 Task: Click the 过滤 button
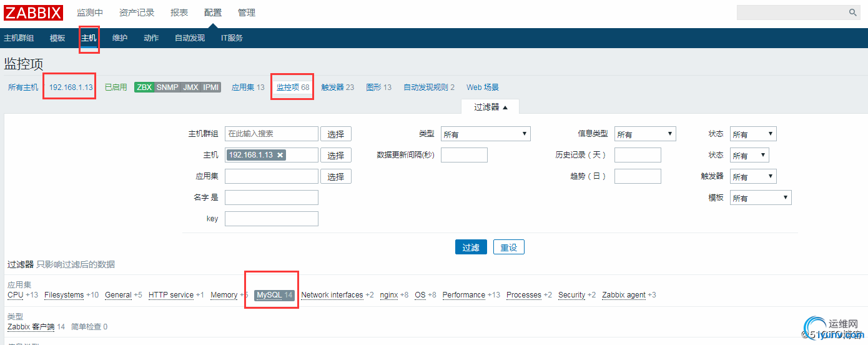point(471,247)
